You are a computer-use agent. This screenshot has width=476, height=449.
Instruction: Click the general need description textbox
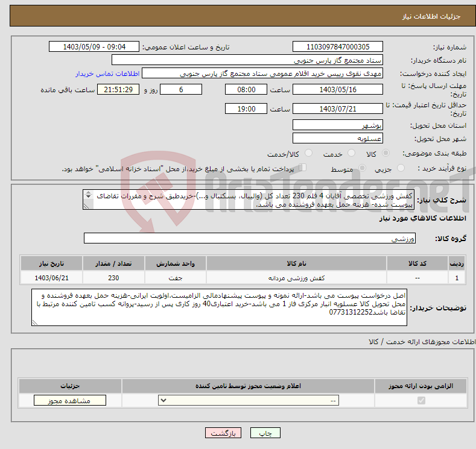point(249,199)
